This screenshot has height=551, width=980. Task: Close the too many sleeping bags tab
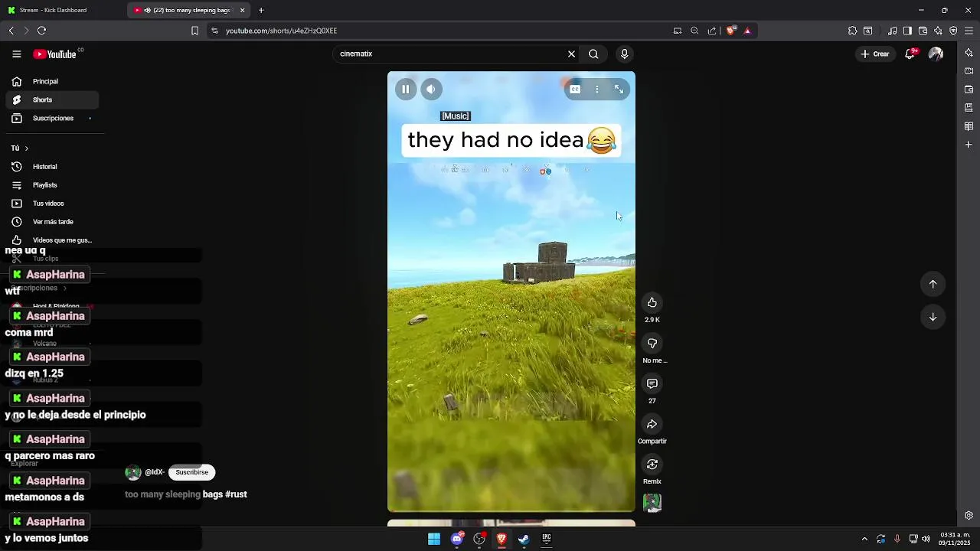pyautogui.click(x=243, y=10)
